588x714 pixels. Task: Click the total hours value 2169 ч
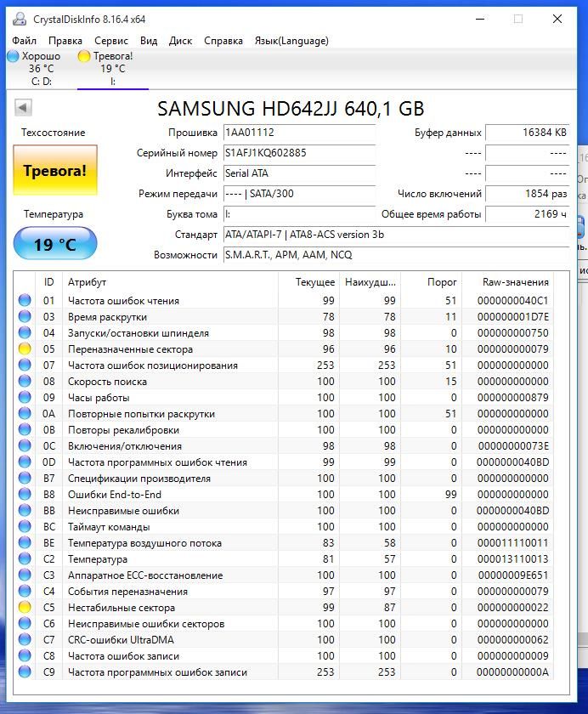[x=527, y=214]
